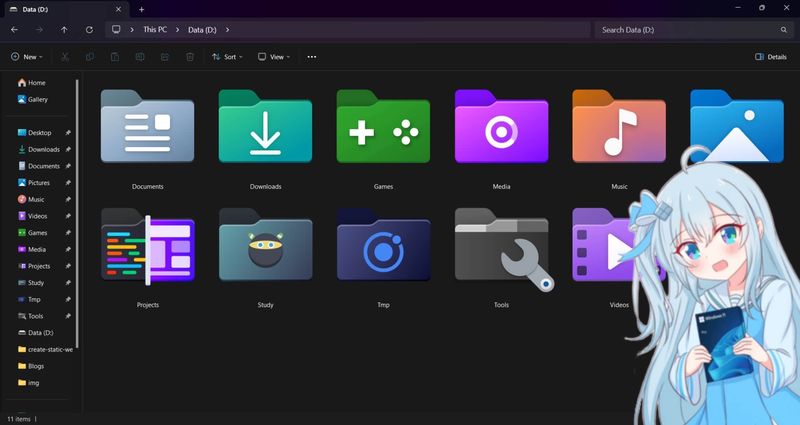Image resolution: width=800 pixels, height=425 pixels.
Task: Open the New item dropdown
Action: [x=28, y=57]
